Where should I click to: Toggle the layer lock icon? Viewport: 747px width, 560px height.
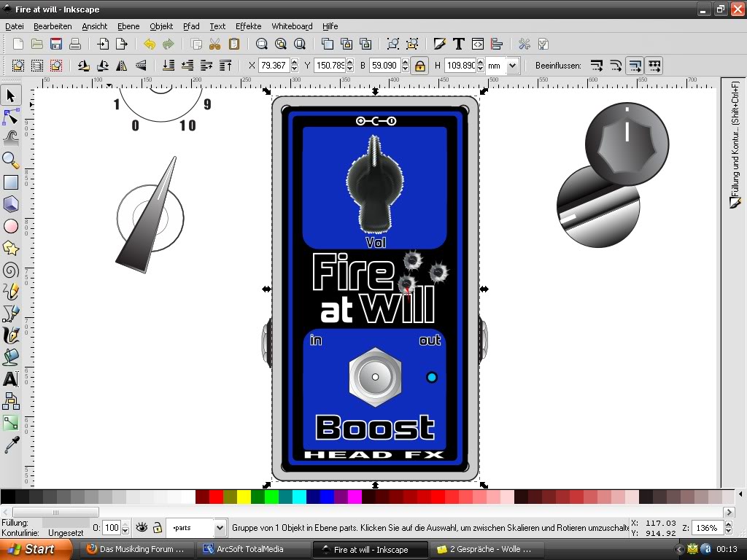pyautogui.click(x=158, y=527)
